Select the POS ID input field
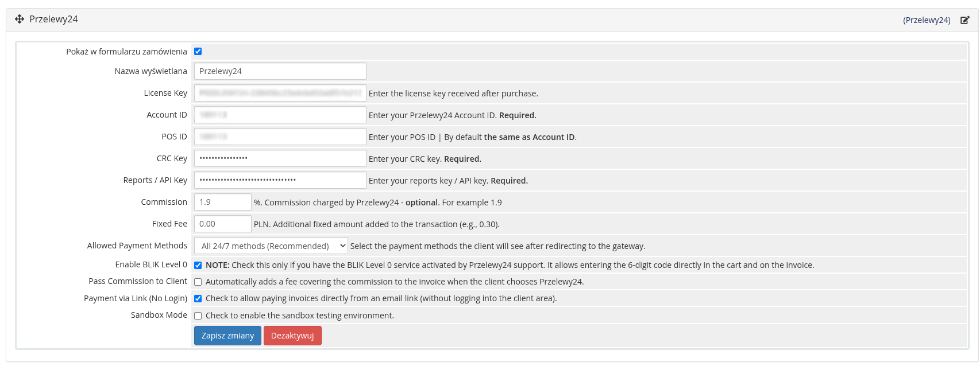The height and width of the screenshot is (366, 980). pos(280,137)
